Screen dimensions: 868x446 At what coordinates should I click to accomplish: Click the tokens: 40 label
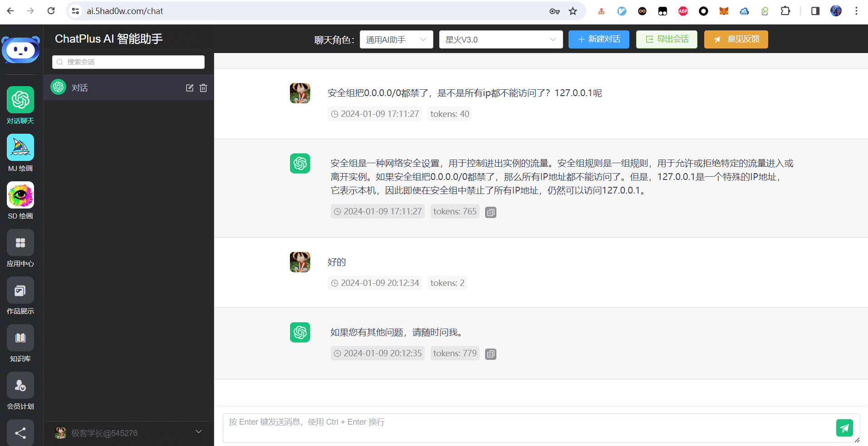pyautogui.click(x=450, y=114)
